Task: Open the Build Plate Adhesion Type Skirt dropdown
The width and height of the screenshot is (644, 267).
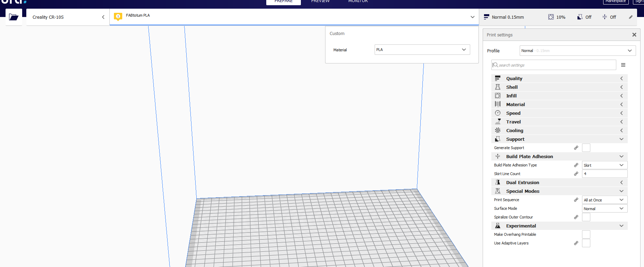Action: tap(605, 165)
